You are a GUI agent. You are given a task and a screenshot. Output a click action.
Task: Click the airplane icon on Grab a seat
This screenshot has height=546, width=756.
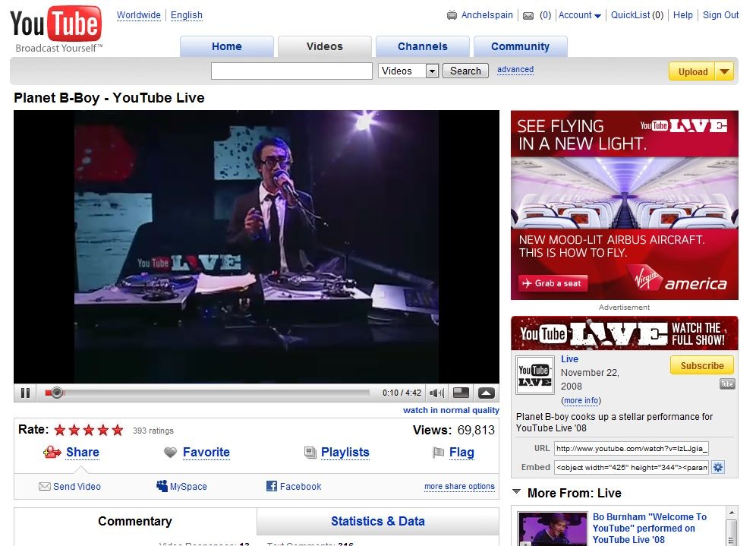527,283
